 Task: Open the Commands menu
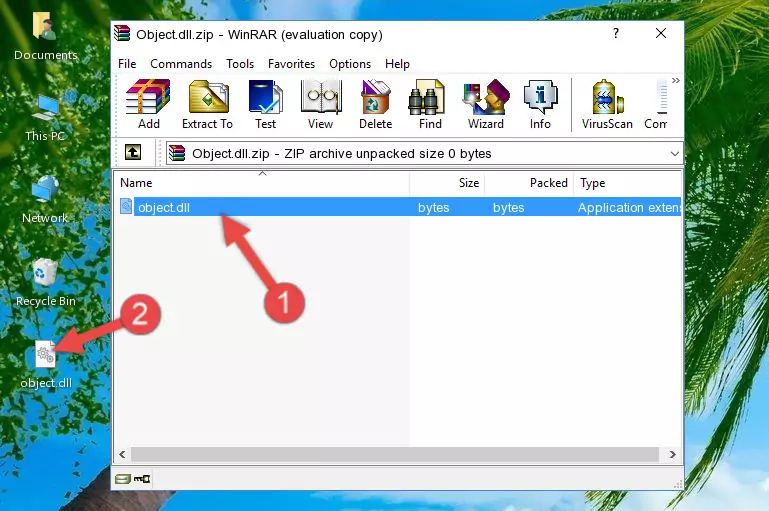pos(181,64)
